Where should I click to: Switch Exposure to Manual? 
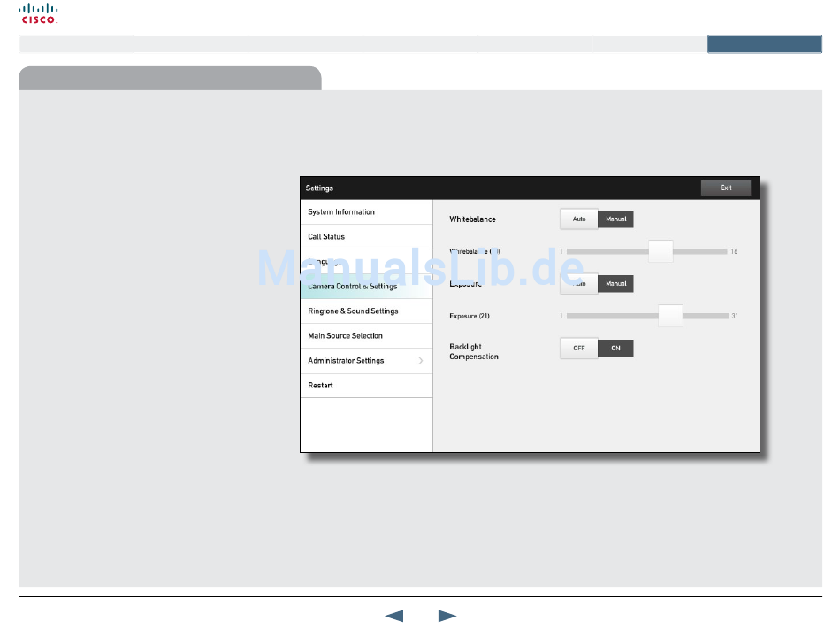(x=615, y=284)
